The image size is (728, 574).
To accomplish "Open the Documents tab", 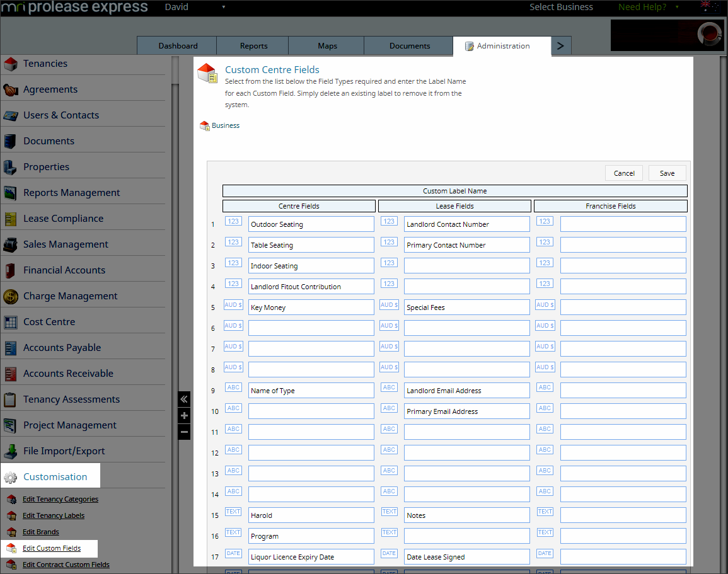I will [x=410, y=46].
